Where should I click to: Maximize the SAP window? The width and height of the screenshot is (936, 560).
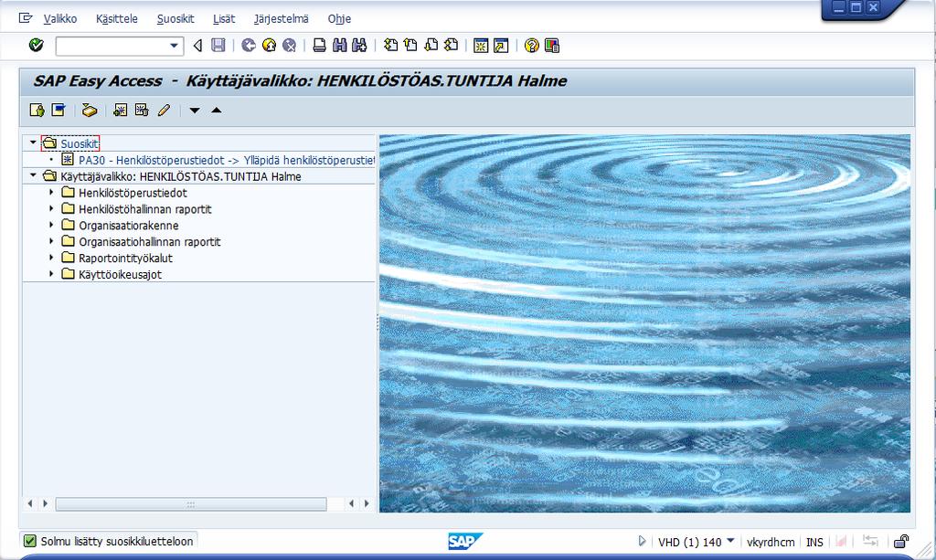coord(856,7)
